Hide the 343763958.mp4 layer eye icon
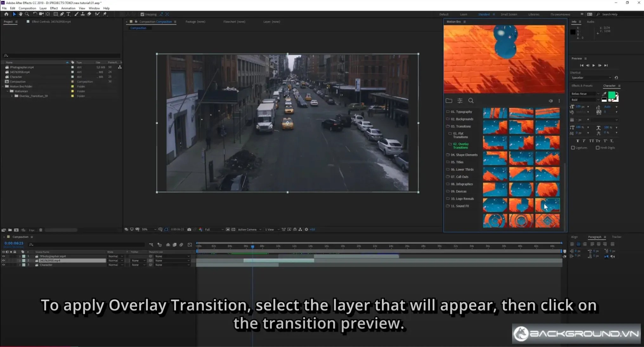This screenshot has width=644, height=347. (3, 261)
